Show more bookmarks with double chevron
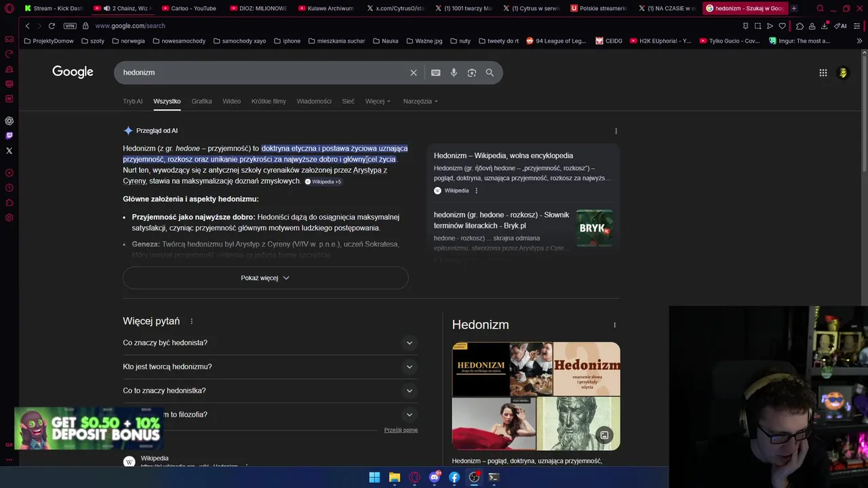 click(859, 41)
